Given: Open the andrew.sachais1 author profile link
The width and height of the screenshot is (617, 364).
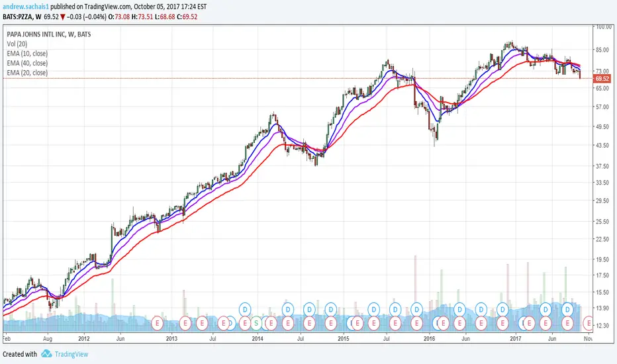Looking at the screenshot, I should point(26,7).
